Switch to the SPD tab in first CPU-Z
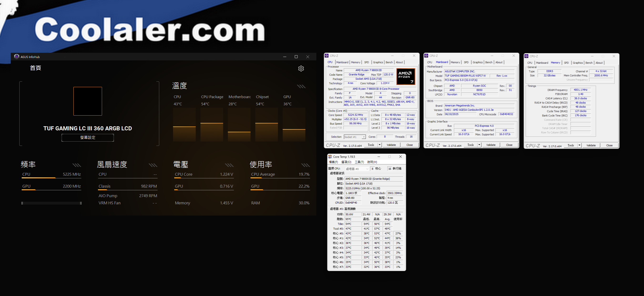Screen dimensions: 644x296 [x=366, y=62]
